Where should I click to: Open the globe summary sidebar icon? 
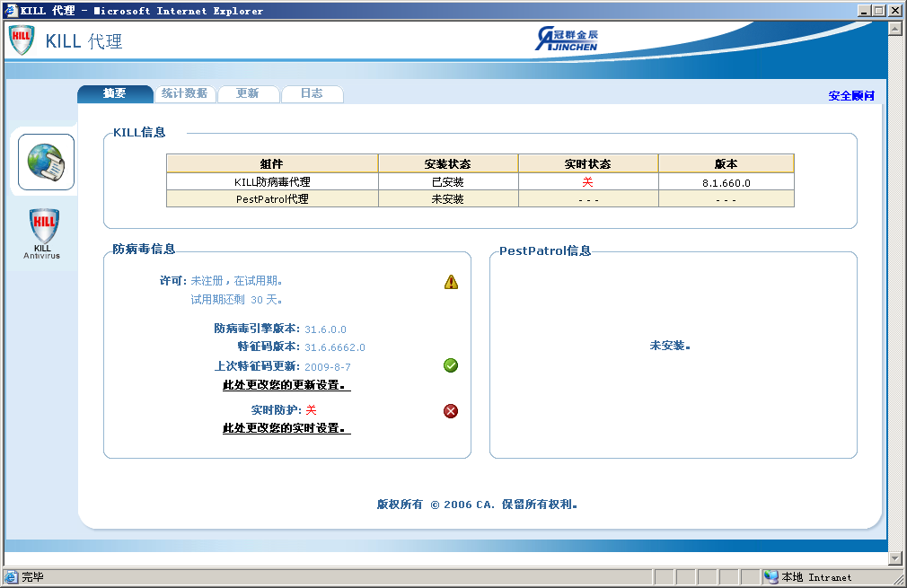tap(47, 162)
